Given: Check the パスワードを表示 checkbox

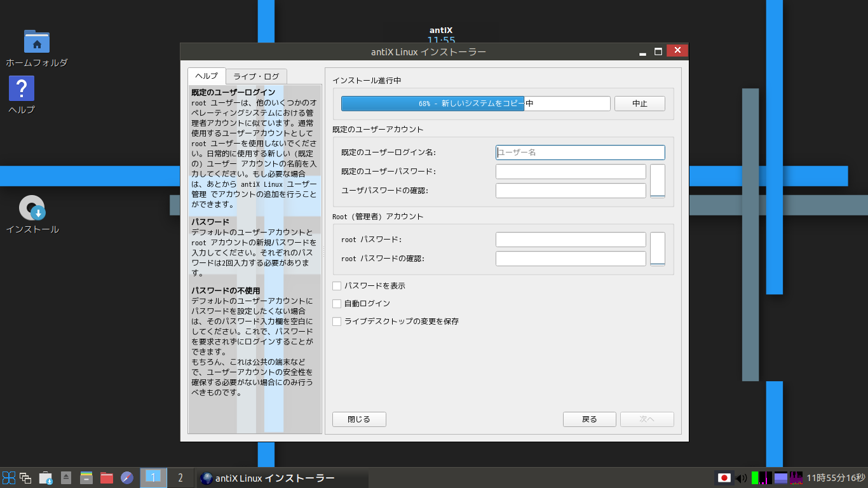Looking at the screenshot, I should pos(337,286).
